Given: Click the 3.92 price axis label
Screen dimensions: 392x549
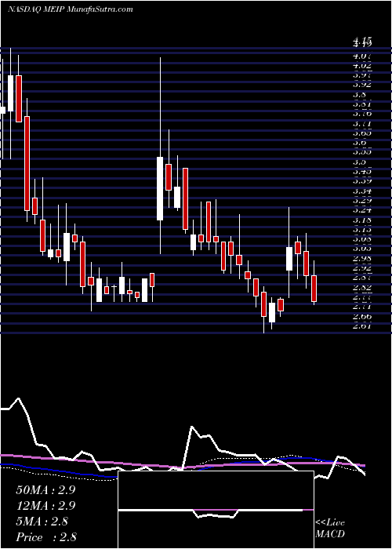Looking at the screenshot, I should coord(362,85).
